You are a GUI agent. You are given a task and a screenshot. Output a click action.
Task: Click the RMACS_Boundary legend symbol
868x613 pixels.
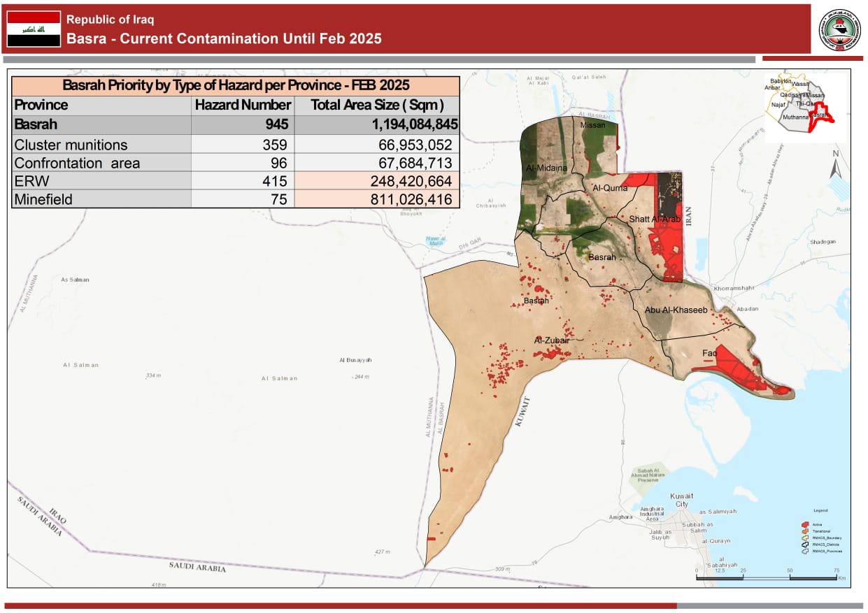[805, 538]
